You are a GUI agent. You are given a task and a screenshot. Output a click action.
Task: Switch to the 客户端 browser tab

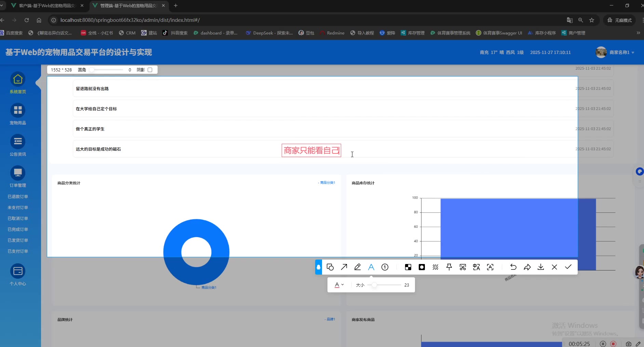coord(47,5)
